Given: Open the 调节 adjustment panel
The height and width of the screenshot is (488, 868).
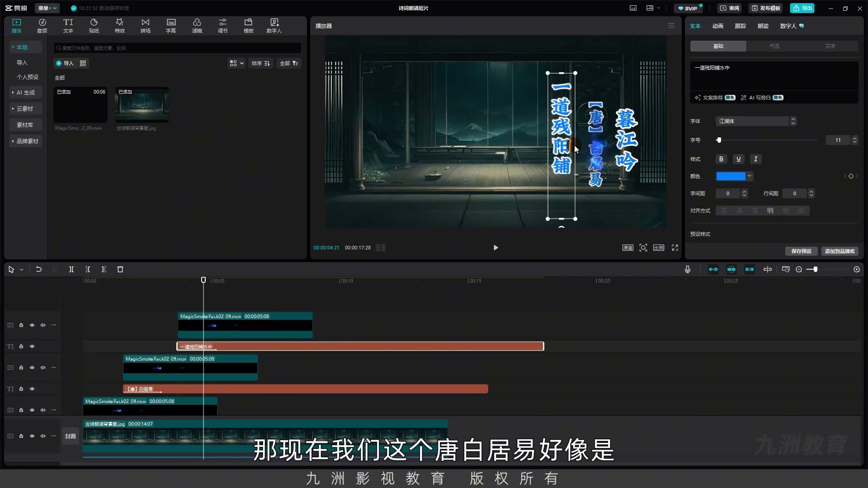Looking at the screenshot, I should click(222, 26).
